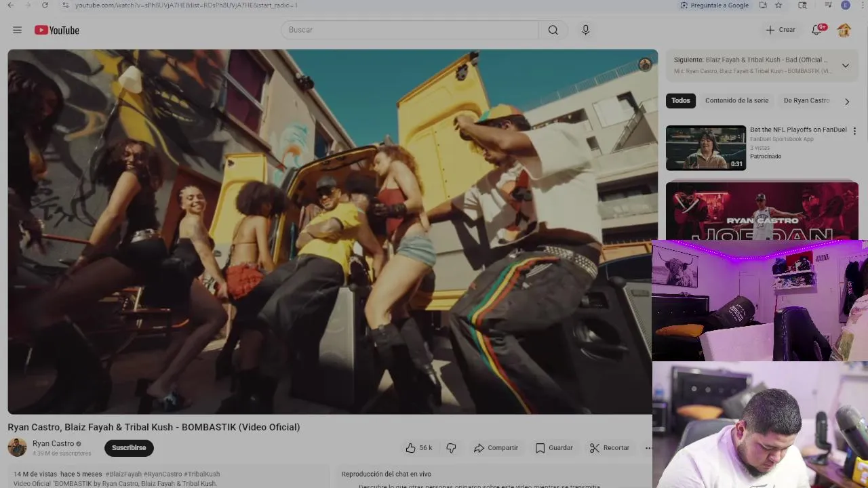Image resolution: width=868 pixels, height=488 pixels.
Task: Like the video with 56 k likes
Action: click(x=419, y=447)
